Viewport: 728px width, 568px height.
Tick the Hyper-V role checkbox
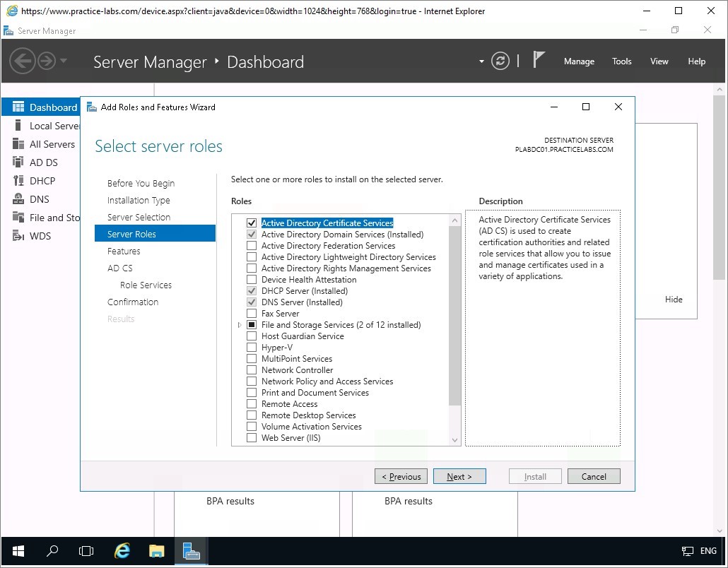click(x=252, y=347)
